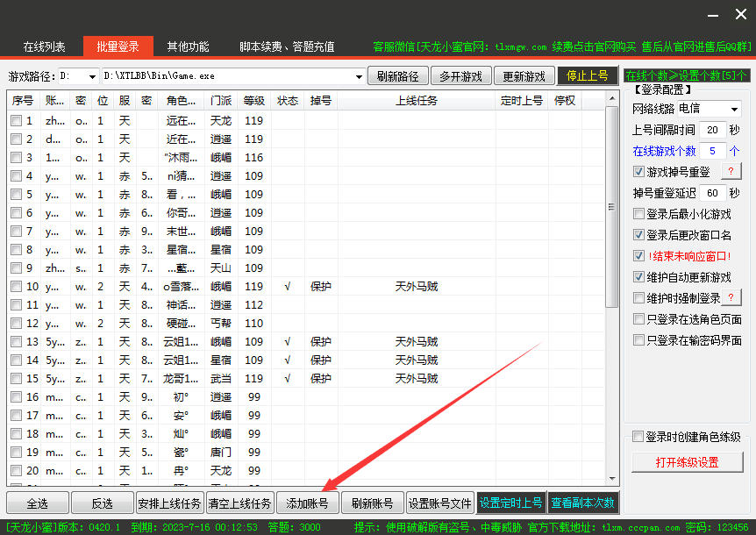Click the 定时上号 column header
This screenshot has height=535, width=756.
(x=522, y=101)
